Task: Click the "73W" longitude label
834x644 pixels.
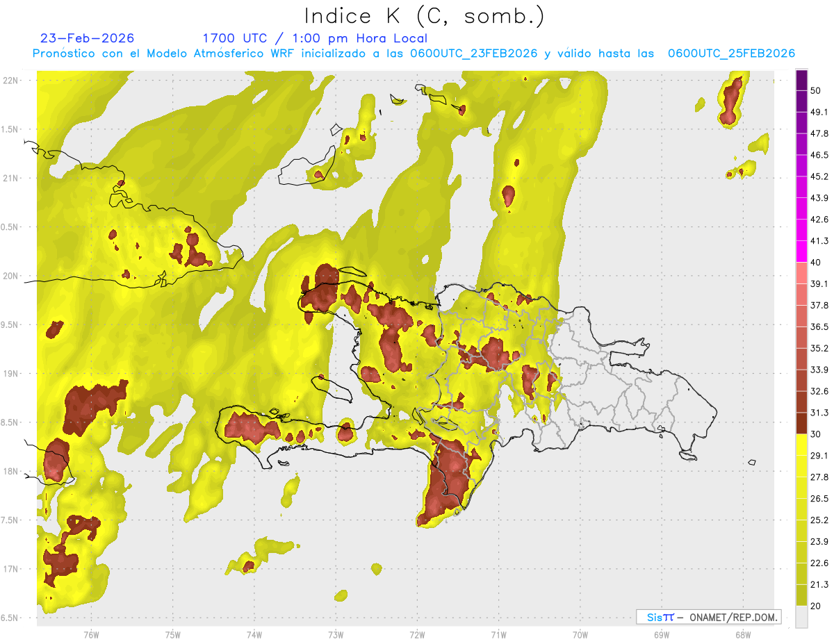Action: tap(335, 634)
